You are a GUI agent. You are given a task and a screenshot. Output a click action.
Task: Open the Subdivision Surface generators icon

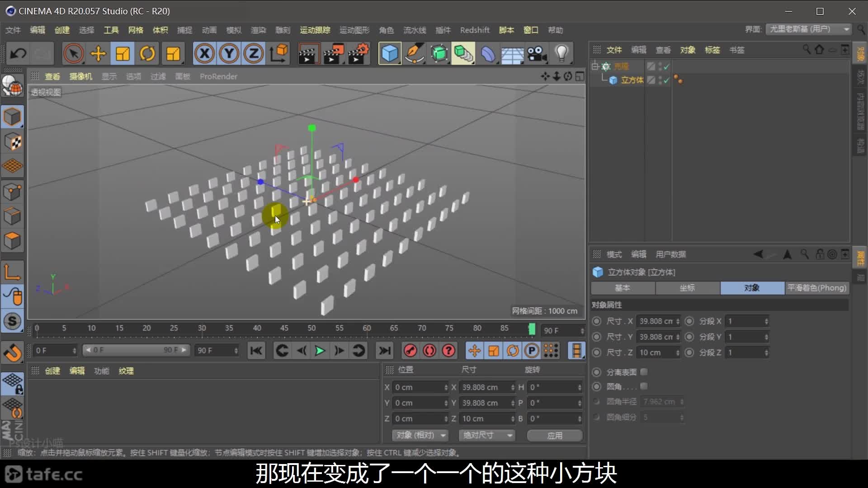point(439,53)
